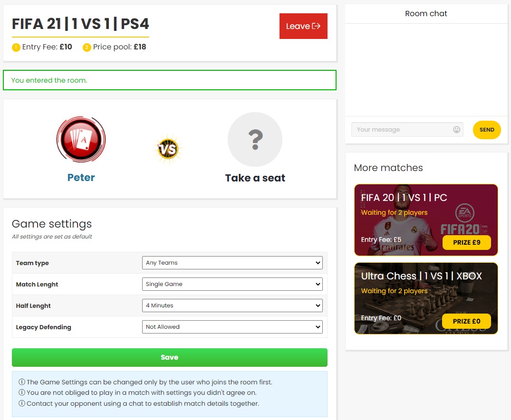Click the question mark empty seat icon
This screenshot has height=420, width=511.
(x=255, y=140)
